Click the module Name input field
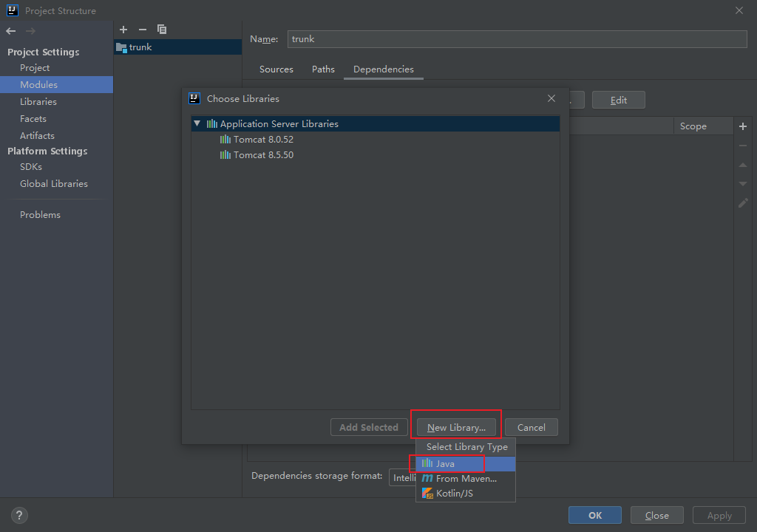 point(517,39)
